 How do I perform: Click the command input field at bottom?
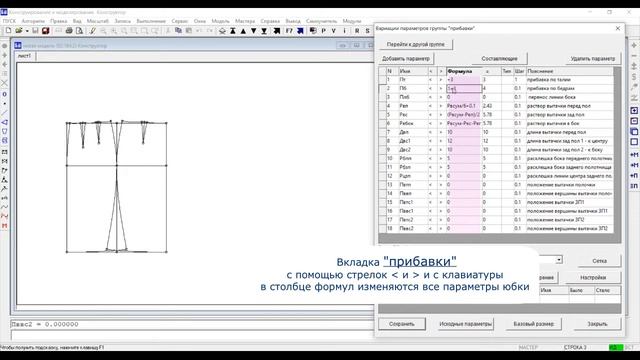tap(192, 336)
